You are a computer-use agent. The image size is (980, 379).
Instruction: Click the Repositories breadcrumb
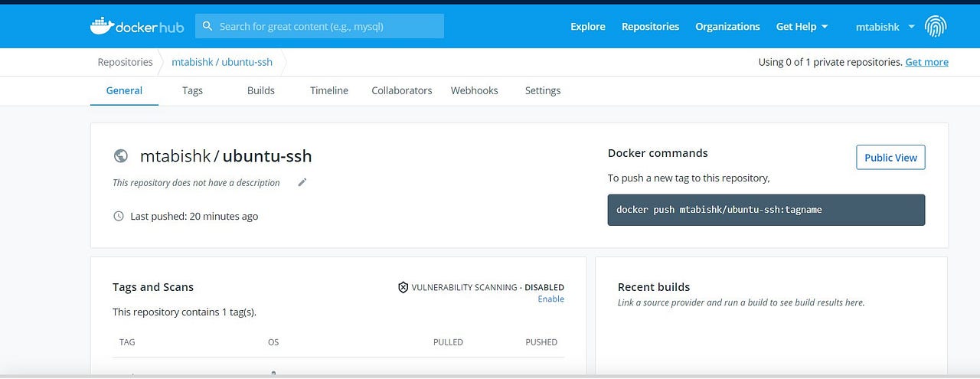(x=125, y=62)
